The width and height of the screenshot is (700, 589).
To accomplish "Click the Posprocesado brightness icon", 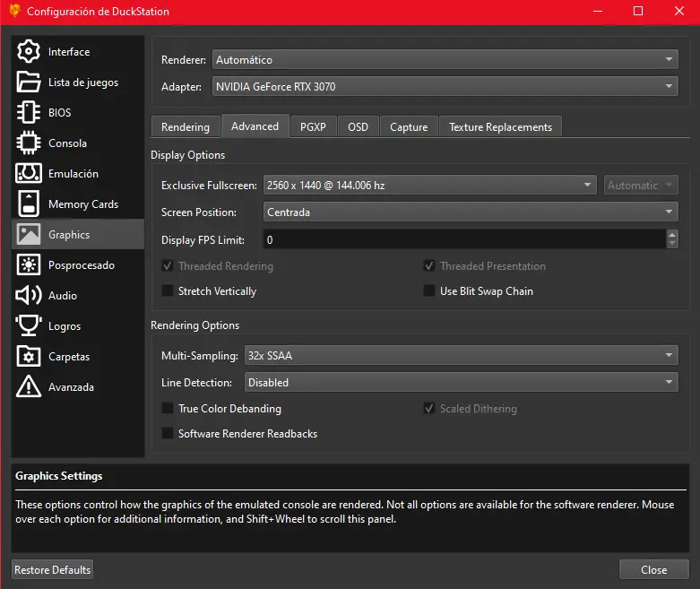I will (28, 264).
